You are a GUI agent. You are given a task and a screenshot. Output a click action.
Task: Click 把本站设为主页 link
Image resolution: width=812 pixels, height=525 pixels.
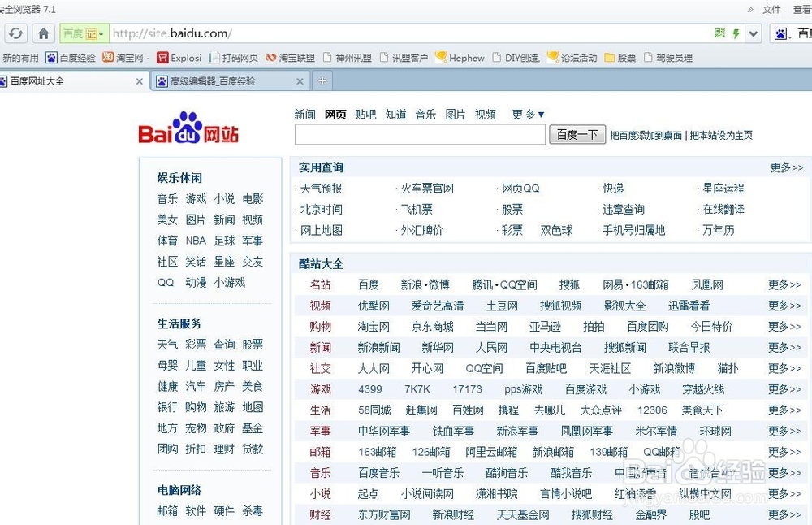click(x=721, y=135)
